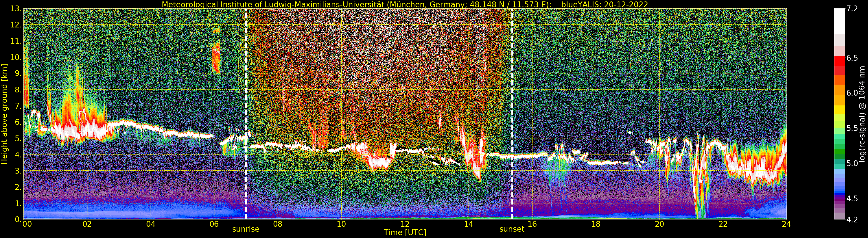Viewport: 868px width, 238px height.
Task: Click the time axis tick label 08
Action: click(x=278, y=224)
